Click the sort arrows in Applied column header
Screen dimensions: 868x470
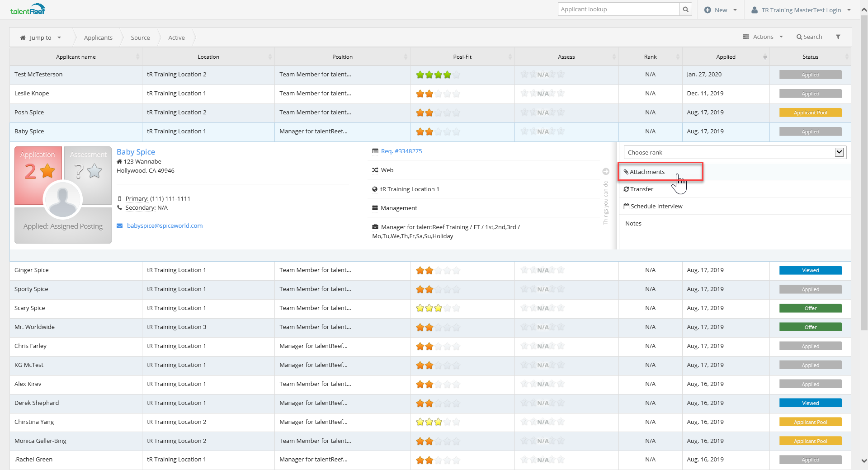pos(765,57)
